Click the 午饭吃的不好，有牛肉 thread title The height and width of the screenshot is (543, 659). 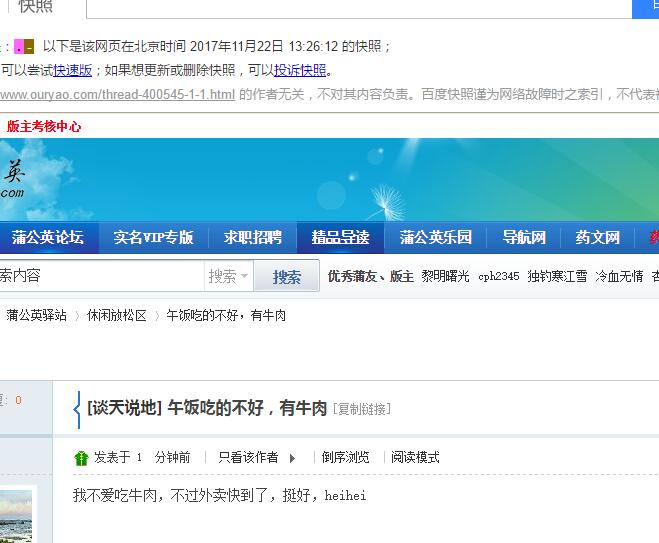[247, 408]
